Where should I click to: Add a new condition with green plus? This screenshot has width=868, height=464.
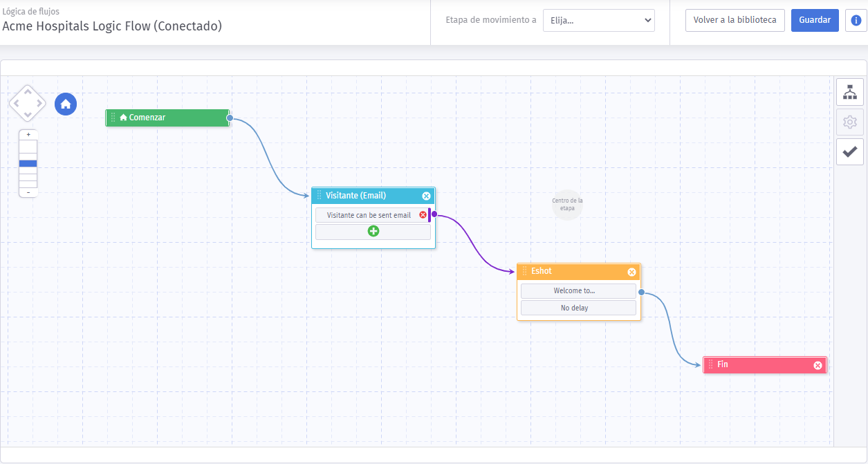click(x=373, y=231)
